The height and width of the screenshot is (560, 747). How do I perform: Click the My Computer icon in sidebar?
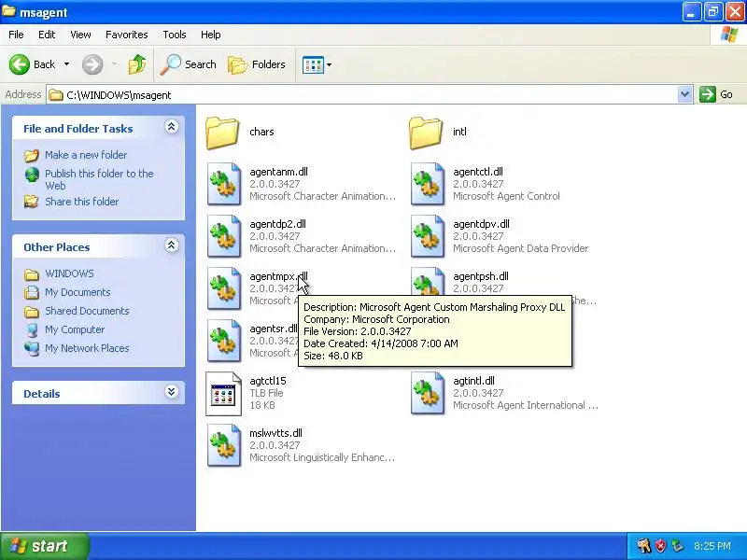click(x=32, y=329)
